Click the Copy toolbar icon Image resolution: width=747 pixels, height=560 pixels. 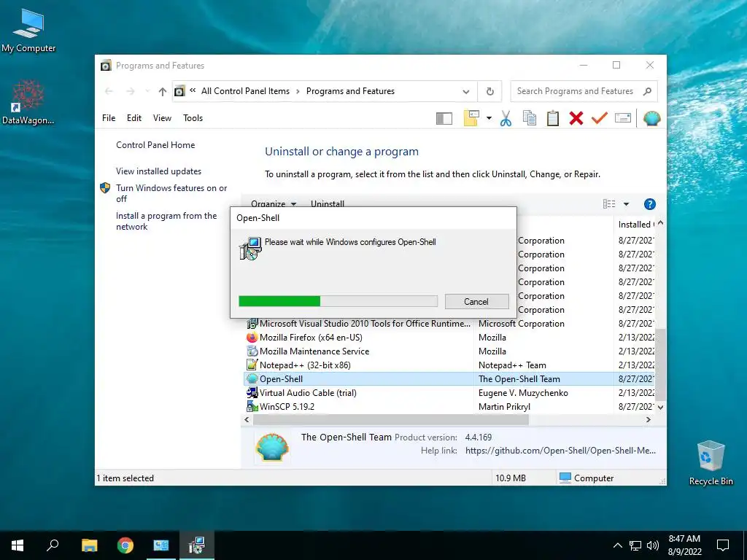[x=530, y=118]
